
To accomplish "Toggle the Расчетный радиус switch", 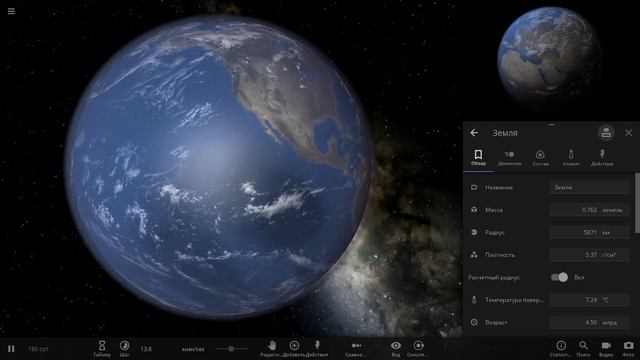I will coord(559,277).
